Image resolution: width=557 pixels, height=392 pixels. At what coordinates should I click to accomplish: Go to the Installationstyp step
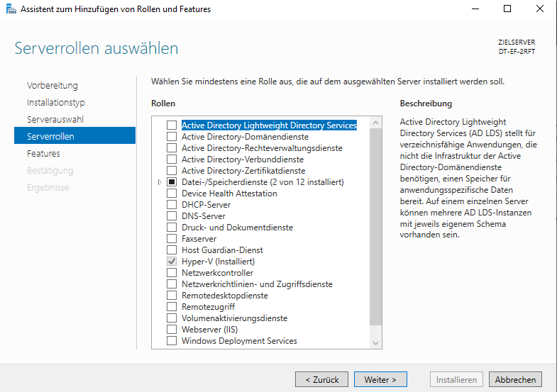(56, 103)
